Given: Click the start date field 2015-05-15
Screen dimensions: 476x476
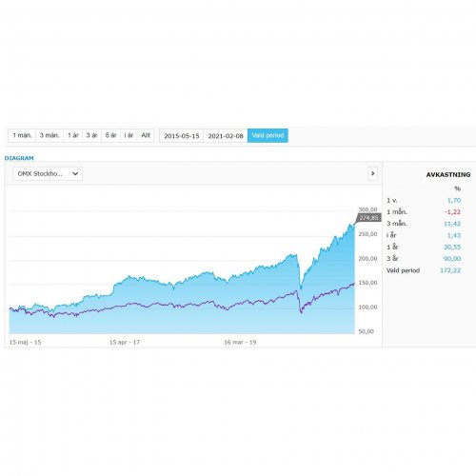Looking at the screenshot, I should coord(182,136).
